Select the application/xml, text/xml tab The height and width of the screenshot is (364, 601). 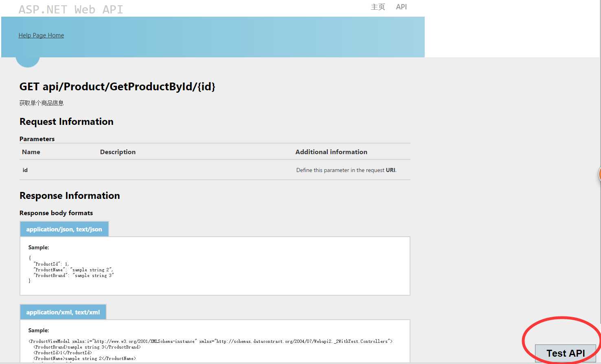[x=63, y=312]
